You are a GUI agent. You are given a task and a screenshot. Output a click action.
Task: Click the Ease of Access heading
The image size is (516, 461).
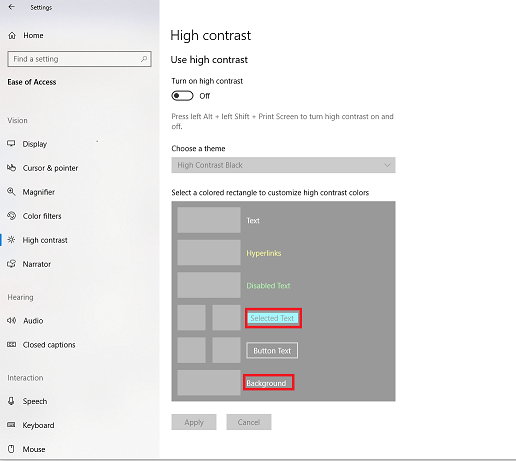tap(32, 82)
